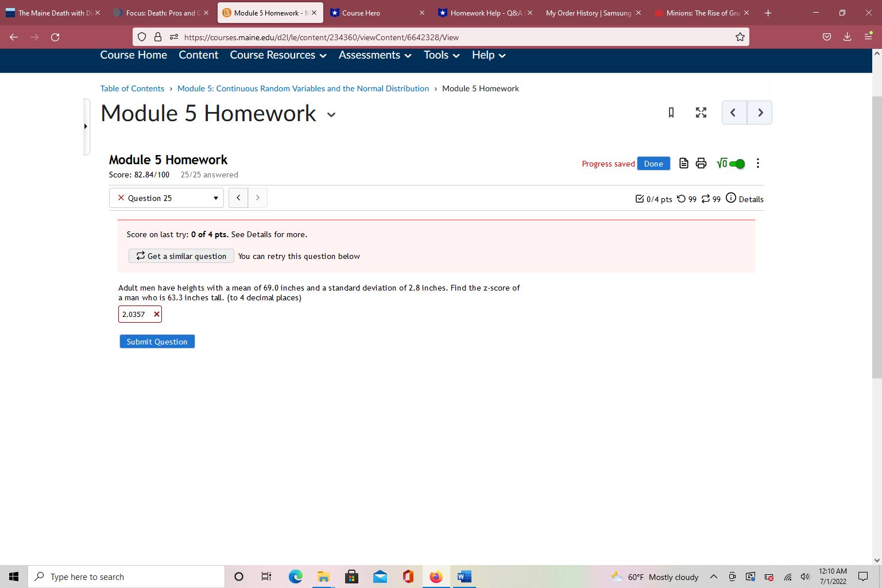The width and height of the screenshot is (882, 588).
Task: Open the Content menu item
Action: [x=198, y=55]
